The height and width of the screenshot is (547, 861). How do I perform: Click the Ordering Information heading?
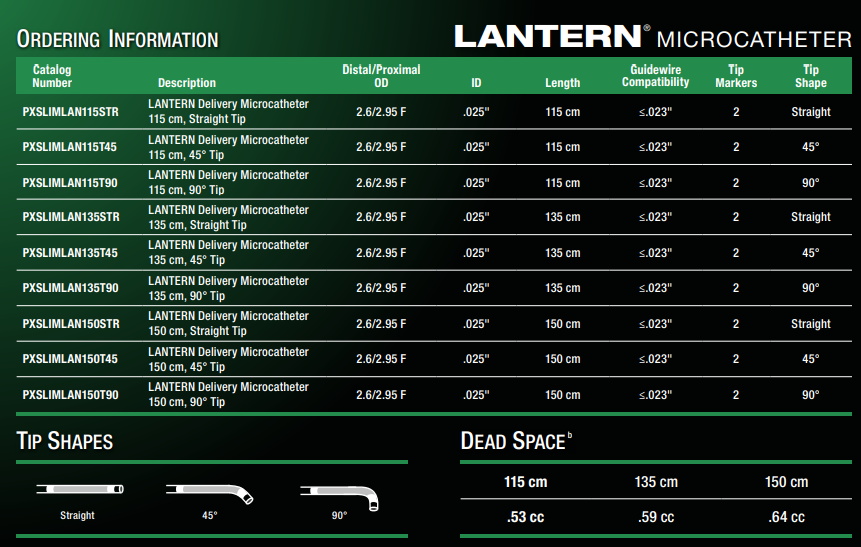pyautogui.click(x=117, y=40)
